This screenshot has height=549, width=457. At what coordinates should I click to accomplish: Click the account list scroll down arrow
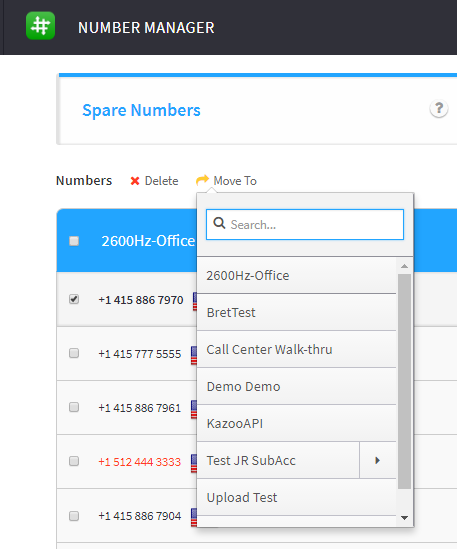(x=404, y=518)
